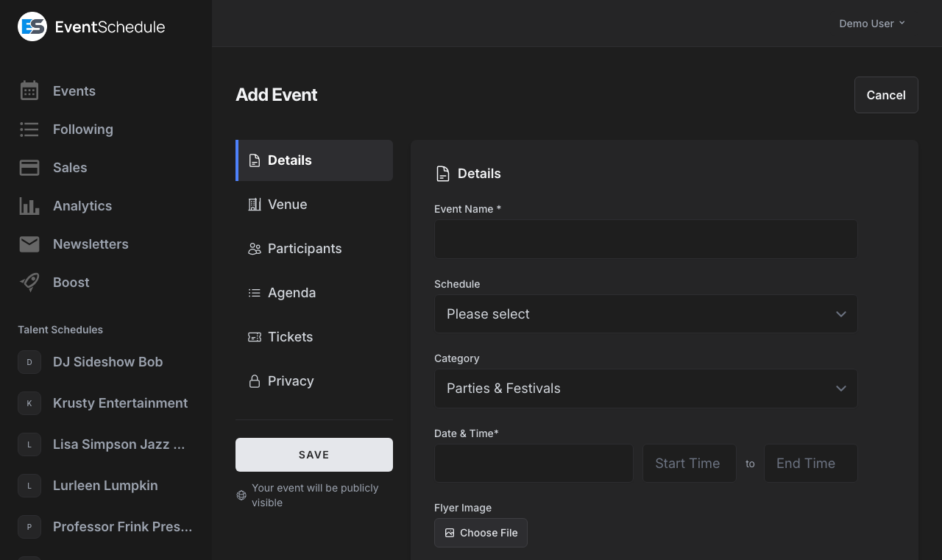Viewport: 942px width, 560px height.
Task: Select Krusty Entertainment under Talent Schedules
Action: click(x=120, y=403)
